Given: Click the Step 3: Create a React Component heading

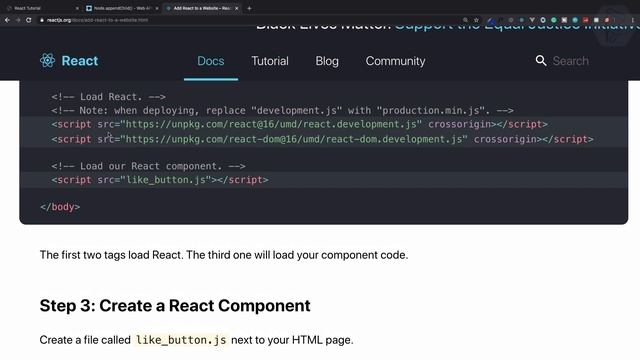Looking at the screenshot, I should pyautogui.click(x=175, y=306).
